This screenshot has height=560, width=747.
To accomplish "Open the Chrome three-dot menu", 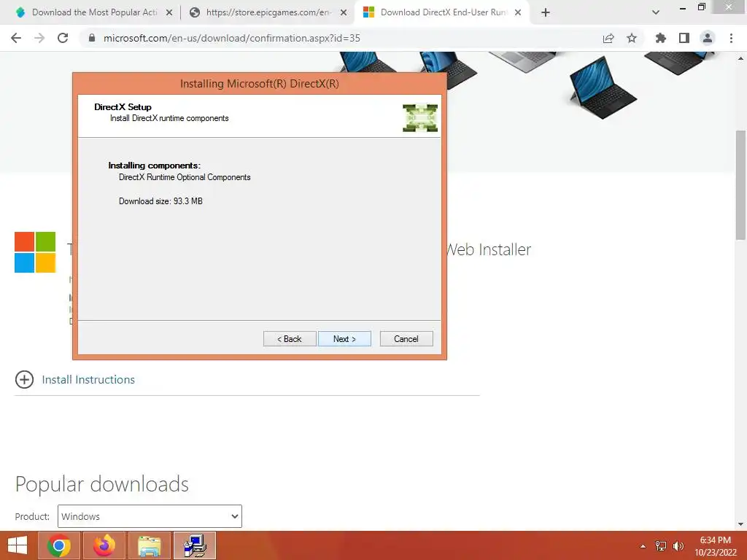I will point(731,38).
